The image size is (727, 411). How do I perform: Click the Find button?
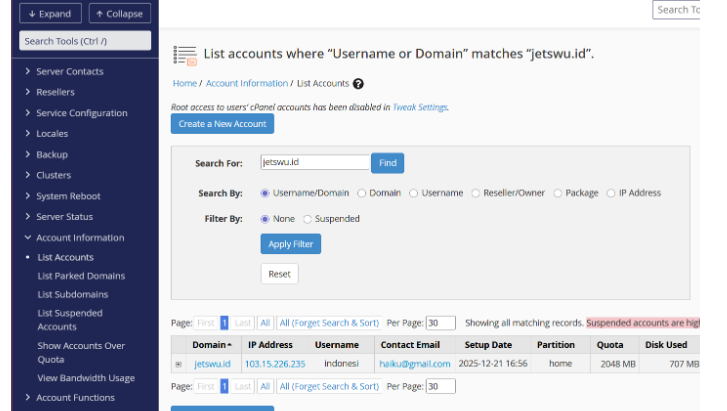click(x=387, y=163)
